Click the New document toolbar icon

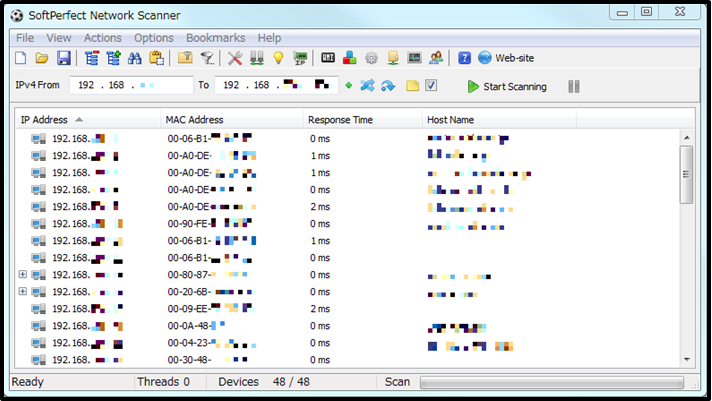pyautogui.click(x=21, y=58)
